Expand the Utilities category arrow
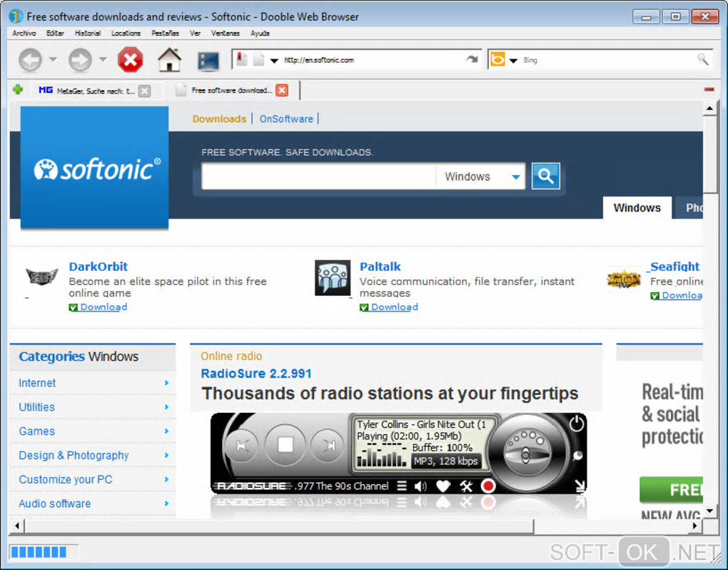The width and height of the screenshot is (728, 570). pos(167,407)
